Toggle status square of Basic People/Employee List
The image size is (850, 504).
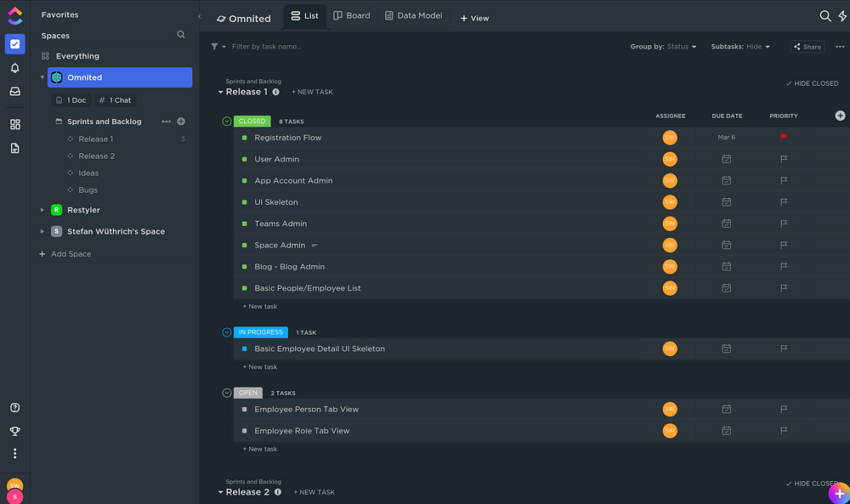pos(245,288)
